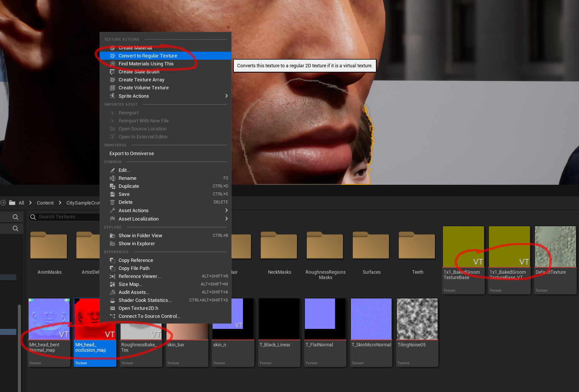
Task: Select the TilingNoise05 texture
Action: click(417, 333)
